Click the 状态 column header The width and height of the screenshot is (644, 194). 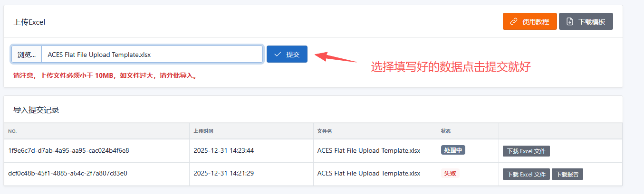pyautogui.click(x=446, y=131)
